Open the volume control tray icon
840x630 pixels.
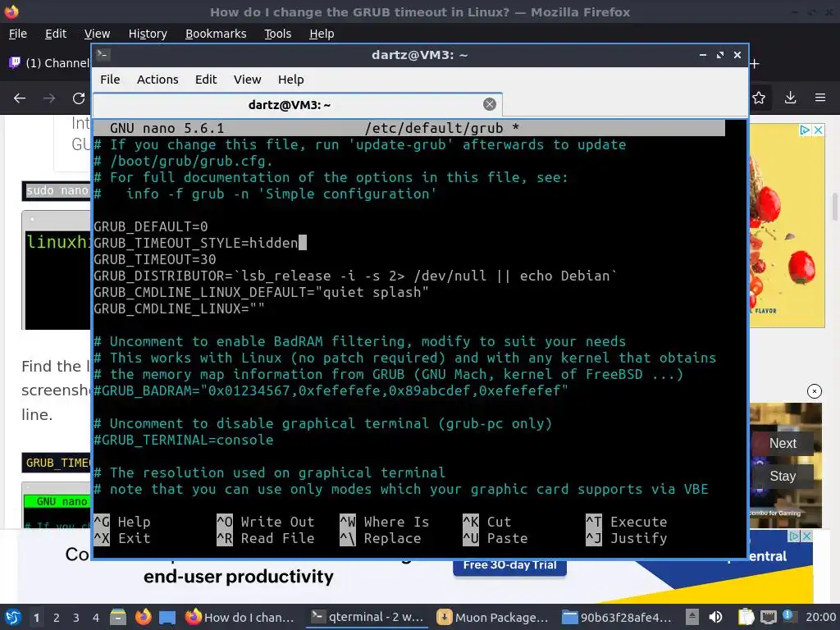pos(715,617)
